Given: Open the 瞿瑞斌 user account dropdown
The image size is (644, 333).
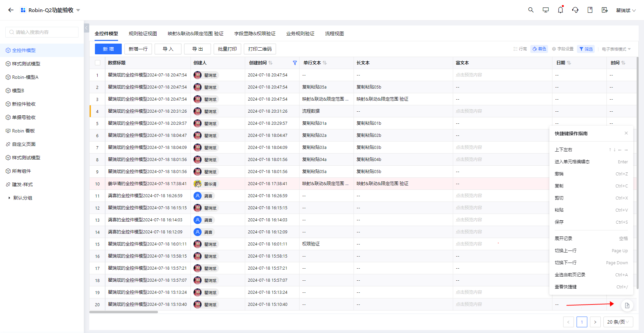Looking at the screenshot, I should click(626, 10).
